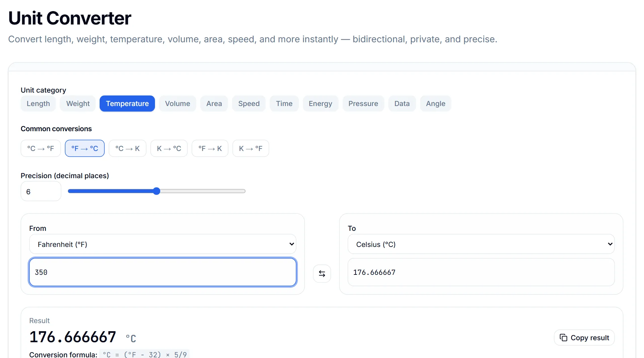The width and height of the screenshot is (644, 358).
Task: Switch to the Area category
Action: 214,104
